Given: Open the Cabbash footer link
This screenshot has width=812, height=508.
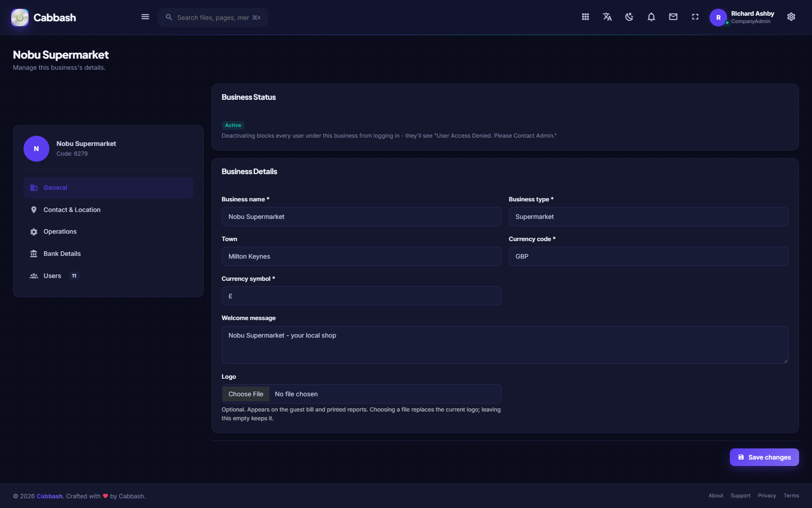Looking at the screenshot, I should [49, 496].
